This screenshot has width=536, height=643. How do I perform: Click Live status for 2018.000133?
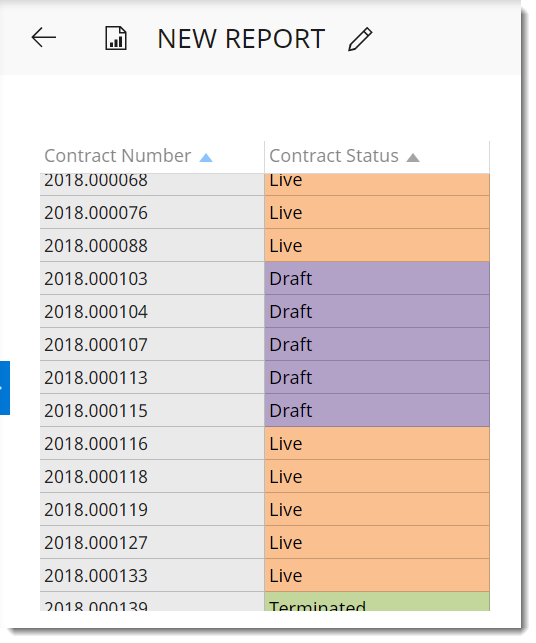(x=377, y=575)
